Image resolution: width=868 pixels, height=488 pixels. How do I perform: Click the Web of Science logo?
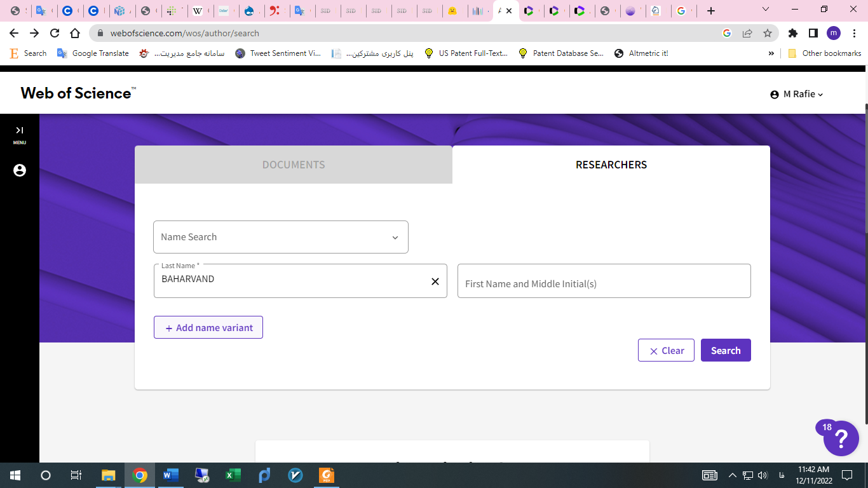[78, 93]
